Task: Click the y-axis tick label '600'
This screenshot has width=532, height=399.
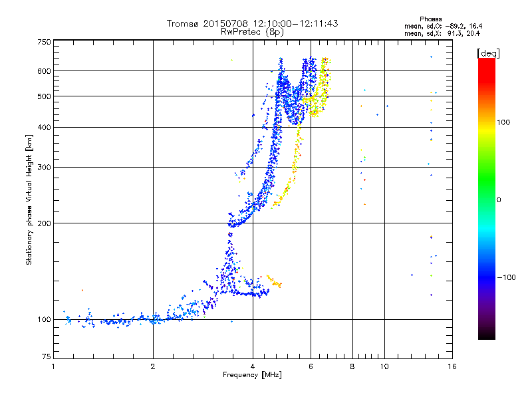Action: coord(44,71)
